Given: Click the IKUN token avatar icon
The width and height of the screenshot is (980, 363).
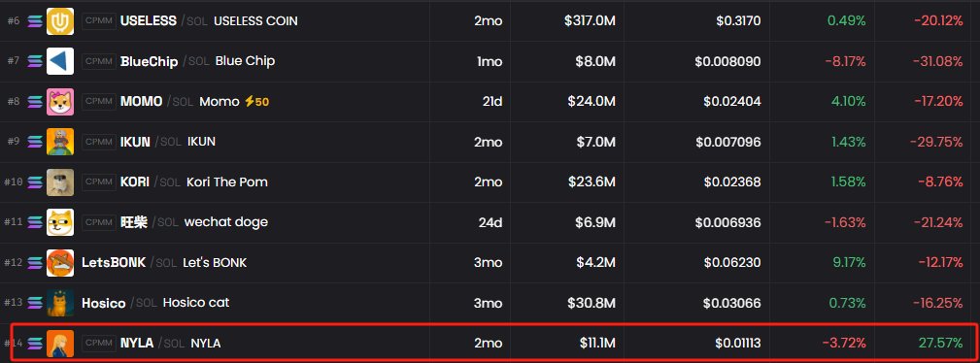Looking at the screenshot, I should 60,142.
